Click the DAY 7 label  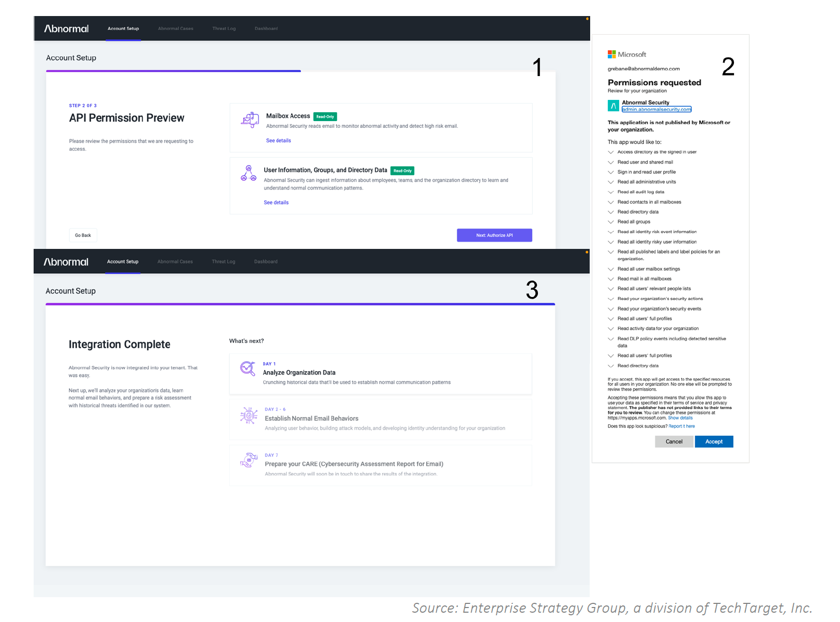(x=272, y=455)
